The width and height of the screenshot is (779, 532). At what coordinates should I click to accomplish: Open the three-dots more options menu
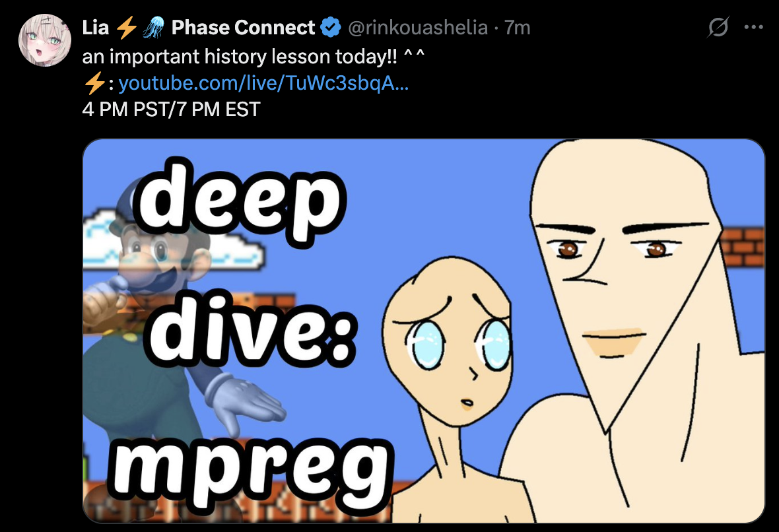[x=754, y=27]
